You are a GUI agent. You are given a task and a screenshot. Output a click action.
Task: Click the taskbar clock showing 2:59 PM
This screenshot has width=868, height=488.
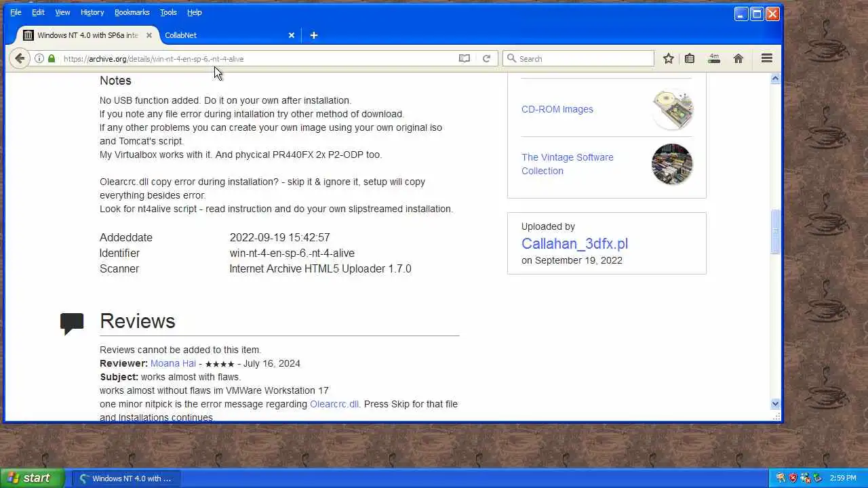843,478
